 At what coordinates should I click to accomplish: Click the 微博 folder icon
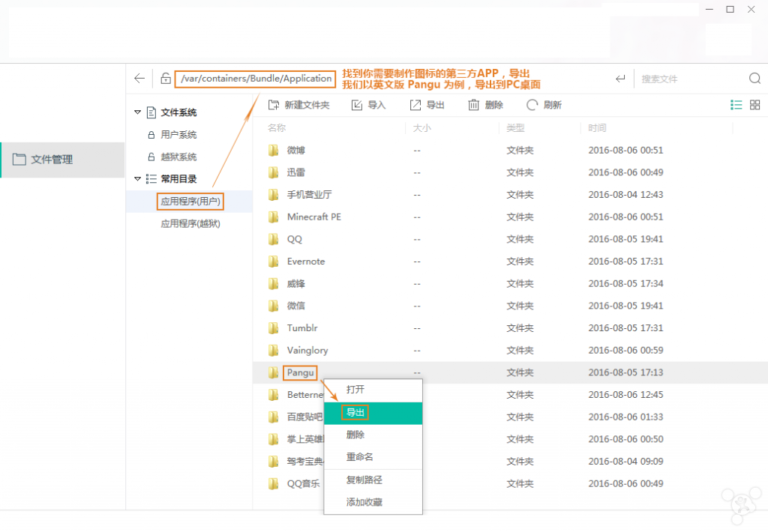(273, 151)
